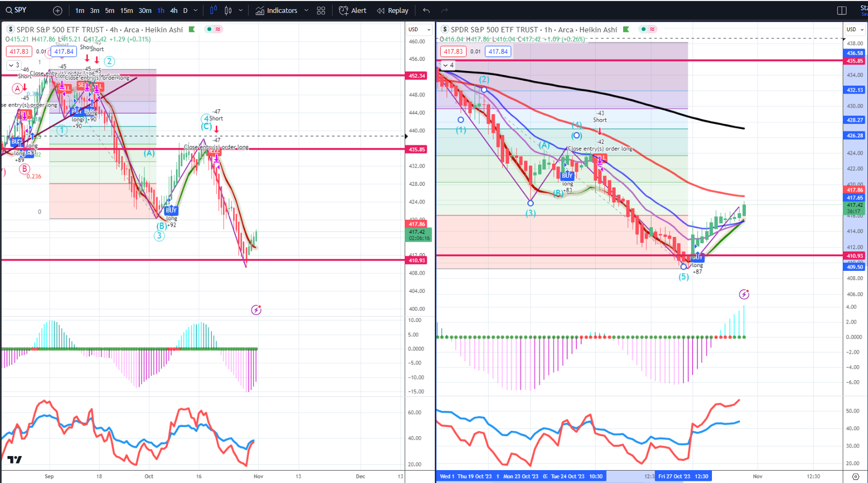Select the 30m timeframe
The height and width of the screenshot is (483, 868).
tap(145, 11)
